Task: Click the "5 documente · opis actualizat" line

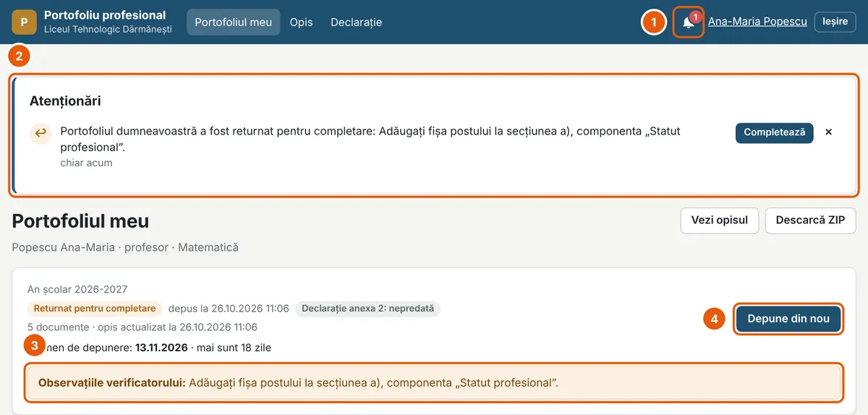Action: (142, 328)
